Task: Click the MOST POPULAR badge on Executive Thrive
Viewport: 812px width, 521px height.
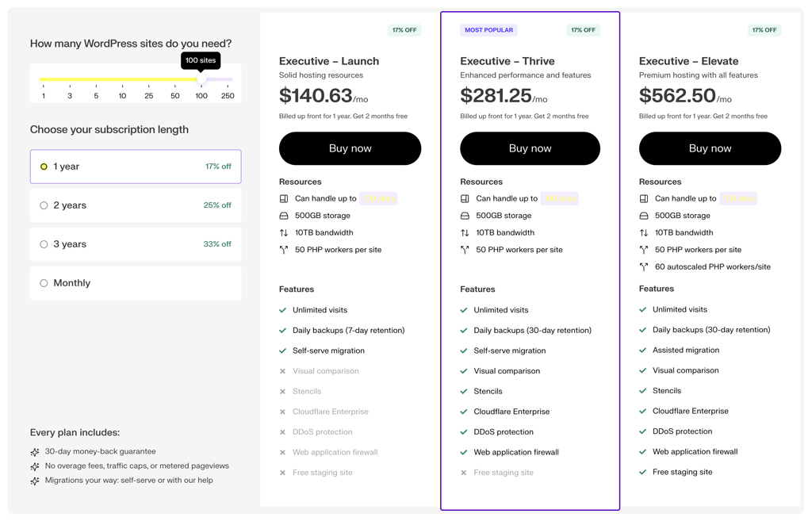Action: pos(488,29)
